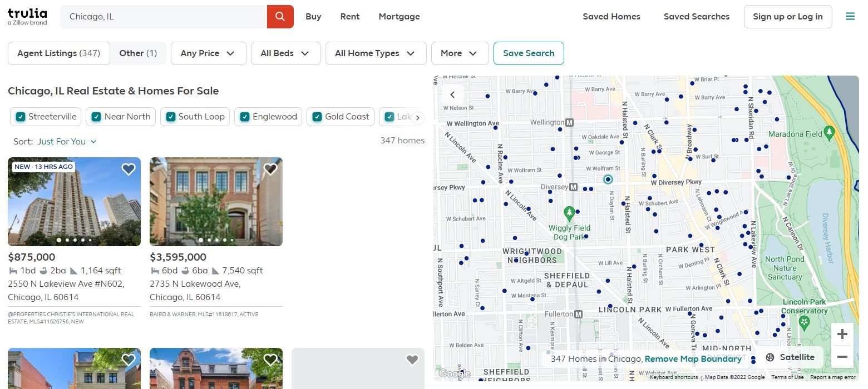Screen dimensions: 868x389
Task: Select the Agent Listings (347) tab
Action: 58,53
